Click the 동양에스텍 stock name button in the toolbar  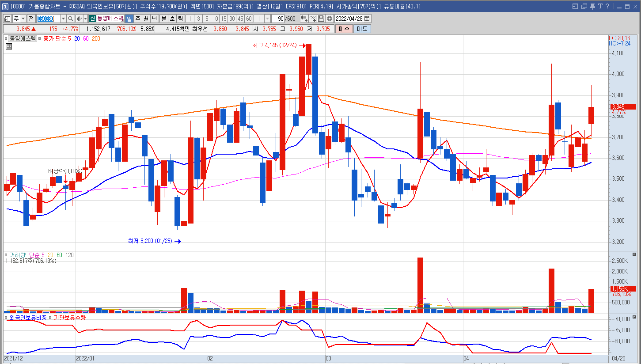110,19
